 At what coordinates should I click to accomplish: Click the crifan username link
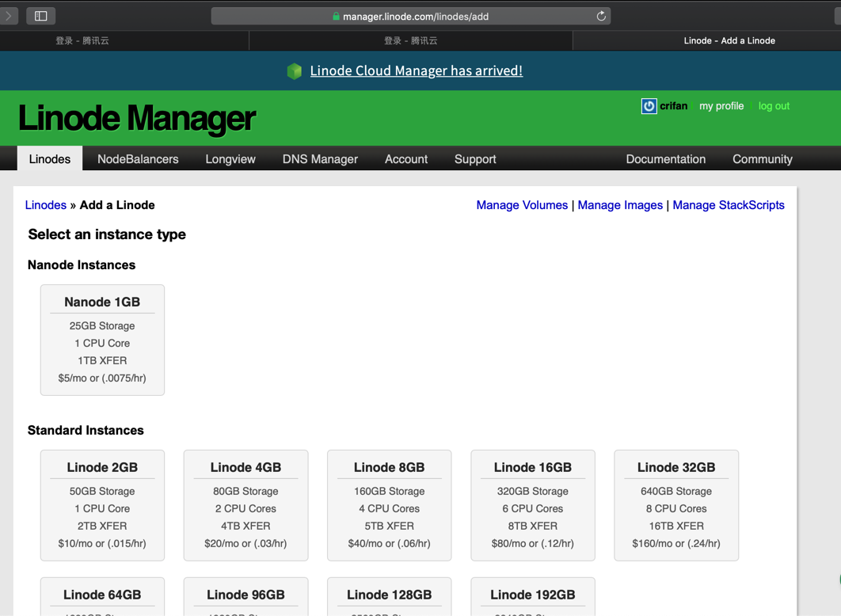coord(674,106)
